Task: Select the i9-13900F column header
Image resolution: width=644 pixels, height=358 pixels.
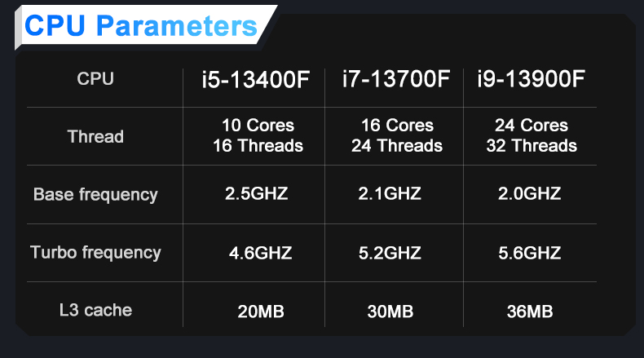Action: point(531,79)
